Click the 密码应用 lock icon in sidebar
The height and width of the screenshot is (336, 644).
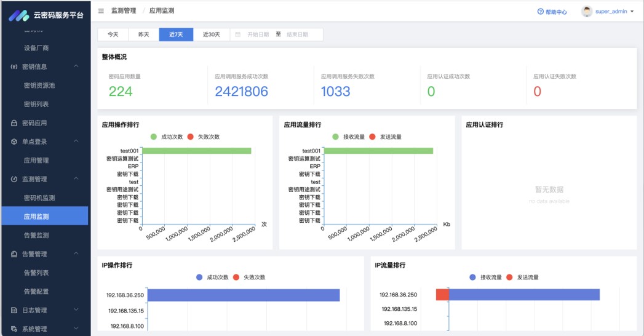pos(14,123)
